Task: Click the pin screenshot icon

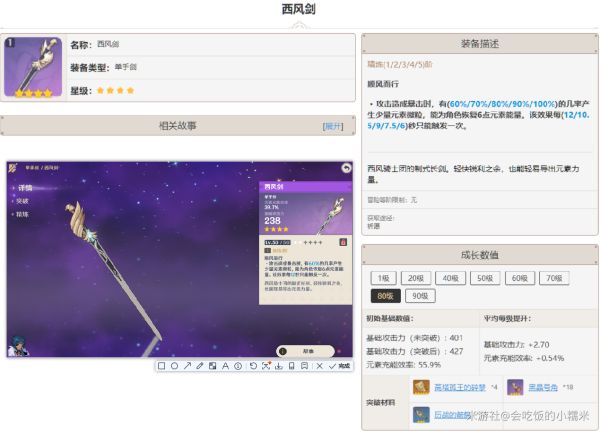Action: pyautogui.click(x=304, y=366)
